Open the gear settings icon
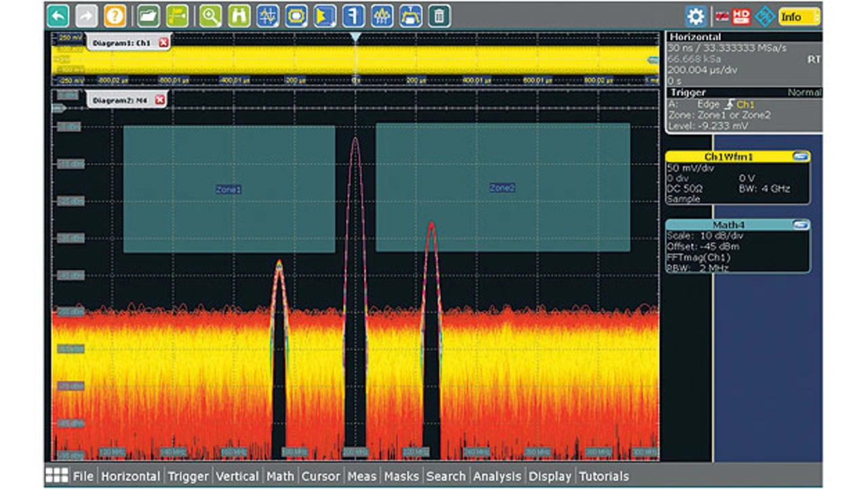The width and height of the screenshot is (868, 489). coord(696,16)
